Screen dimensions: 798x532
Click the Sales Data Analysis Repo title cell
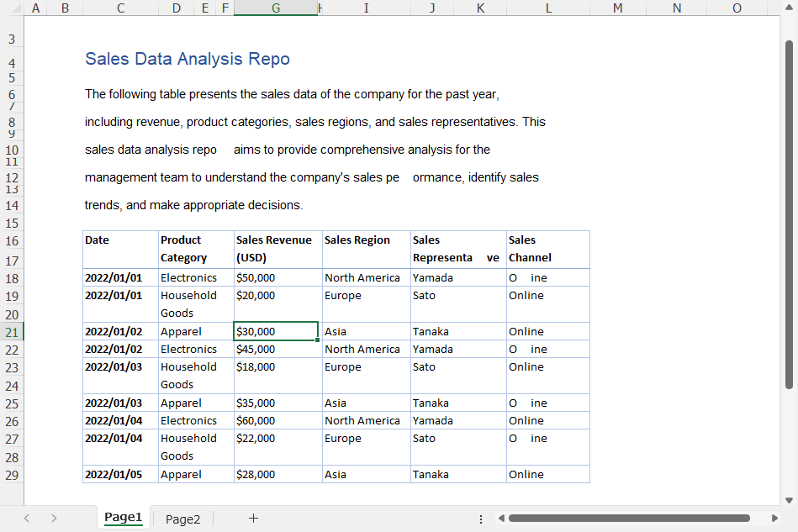pyautogui.click(x=187, y=59)
